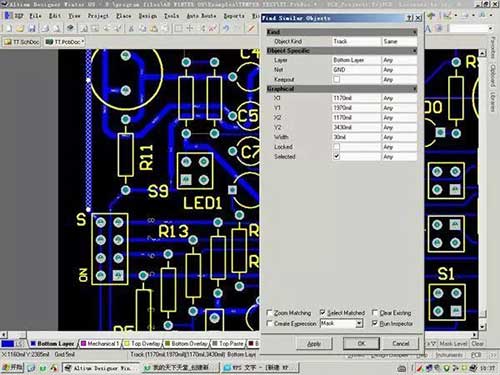Click the current layer blue color swatch

pyautogui.click(x=7, y=343)
